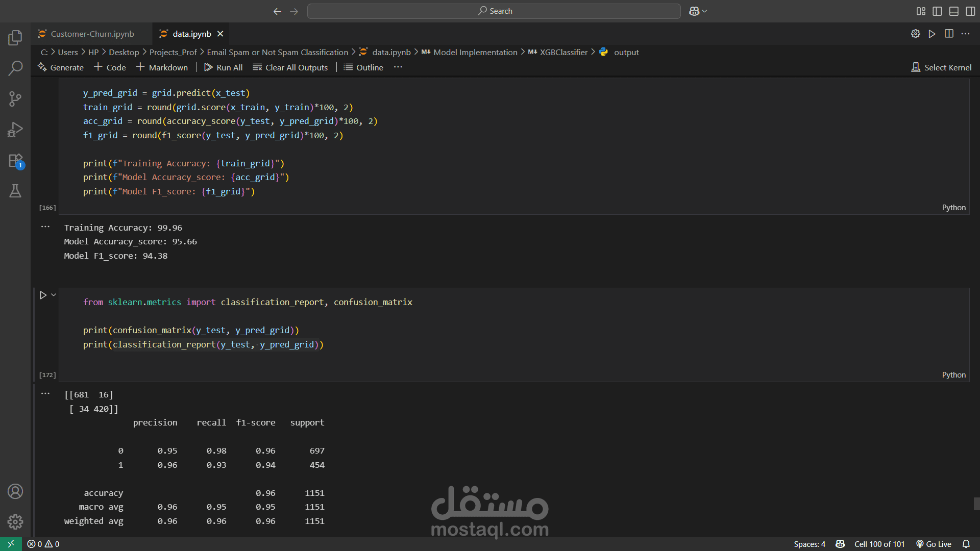Open Projects_Prof breadcrumb
This screenshot has width=980, height=551.
point(173,52)
